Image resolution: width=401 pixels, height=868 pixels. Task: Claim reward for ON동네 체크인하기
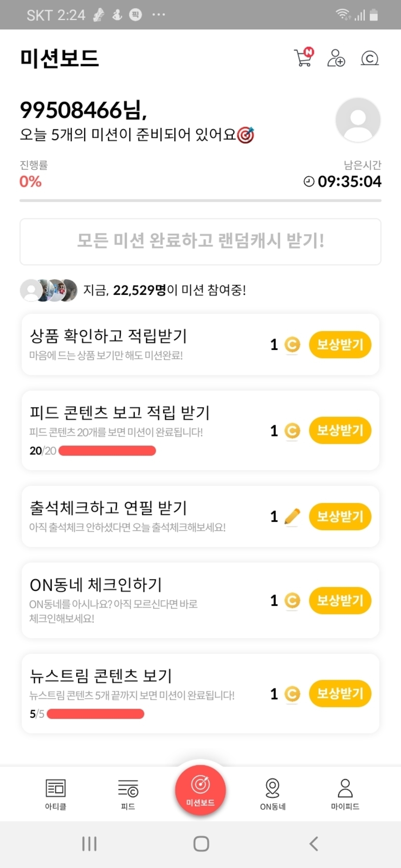(x=340, y=601)
